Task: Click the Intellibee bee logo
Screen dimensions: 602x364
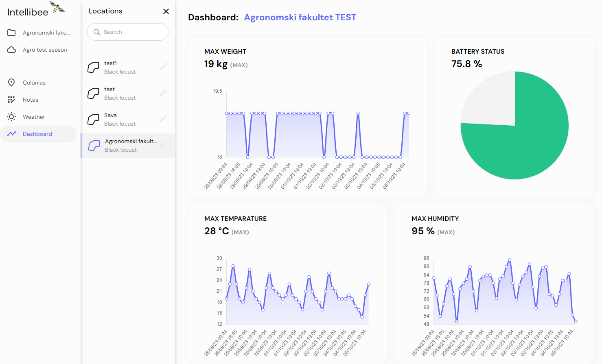Action: [x=57, y=7]
